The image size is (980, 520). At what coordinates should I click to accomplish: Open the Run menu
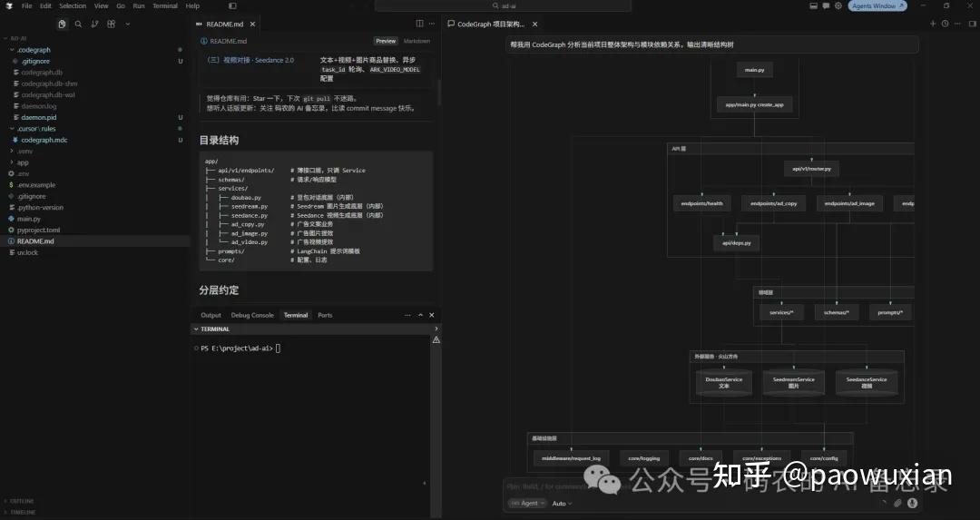pyautogui.click(x=139, y=5)
